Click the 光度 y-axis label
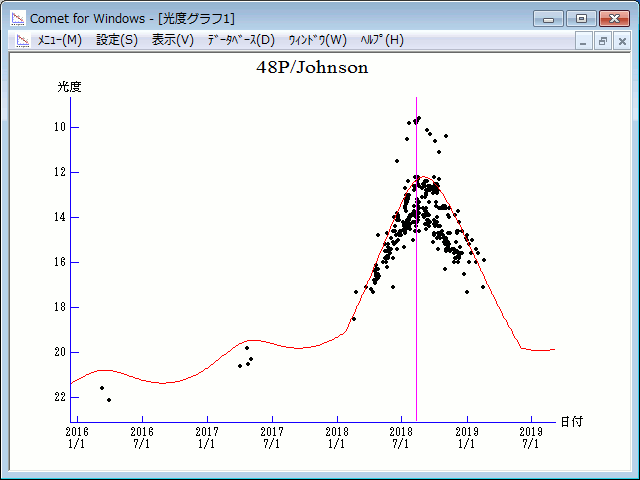 (x=69, y=87)
